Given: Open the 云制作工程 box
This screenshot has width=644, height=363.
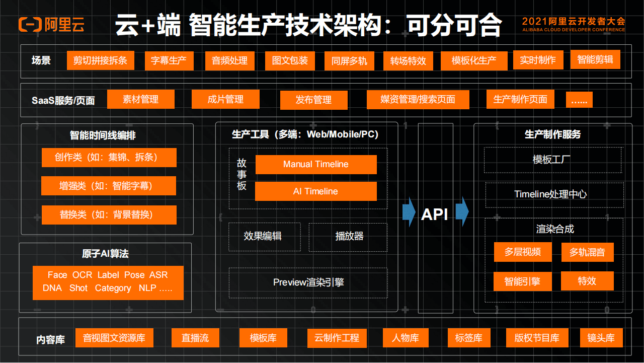Looking at the screenshot, I should coord(337,338).
